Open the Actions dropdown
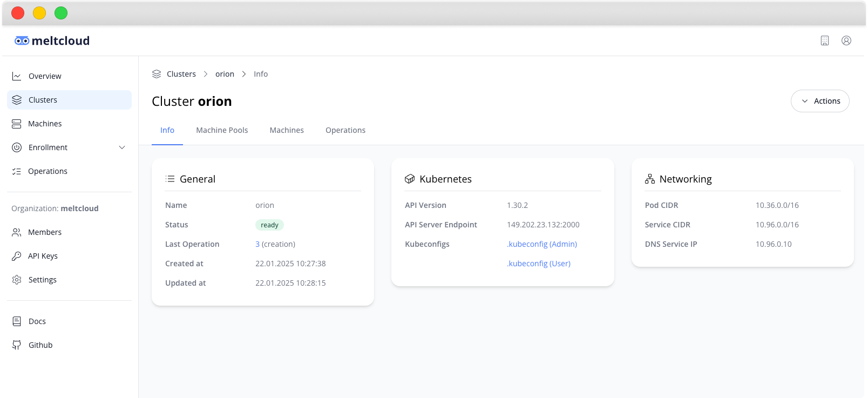 (x=820, y=101)
